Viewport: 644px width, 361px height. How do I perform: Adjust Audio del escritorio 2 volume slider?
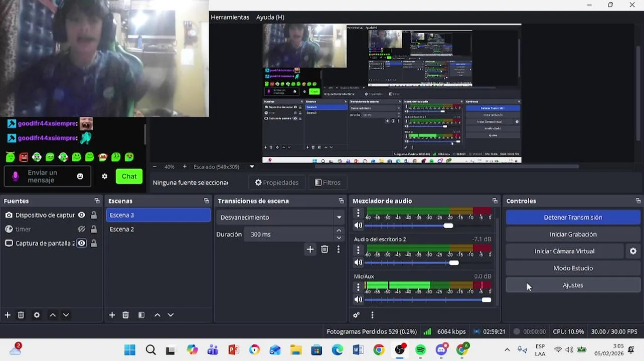click(x=429, y=262)
